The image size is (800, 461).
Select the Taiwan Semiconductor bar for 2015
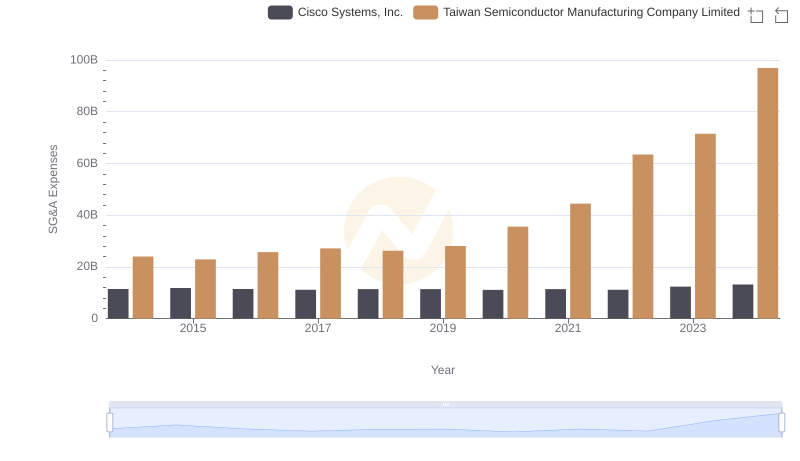205,289
